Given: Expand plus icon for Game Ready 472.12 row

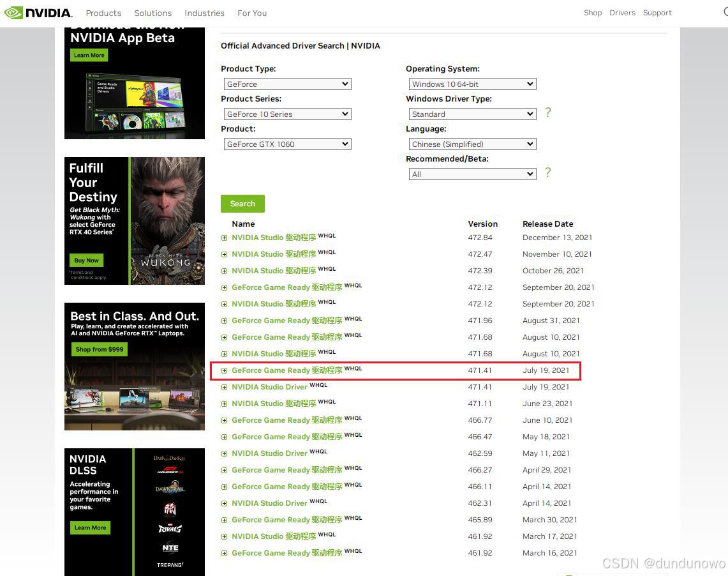Looking at the screenshot, I should pos(224,287).
